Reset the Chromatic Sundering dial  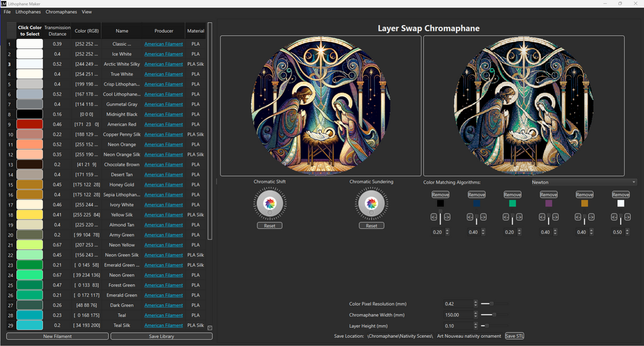[x=371, y=226]
